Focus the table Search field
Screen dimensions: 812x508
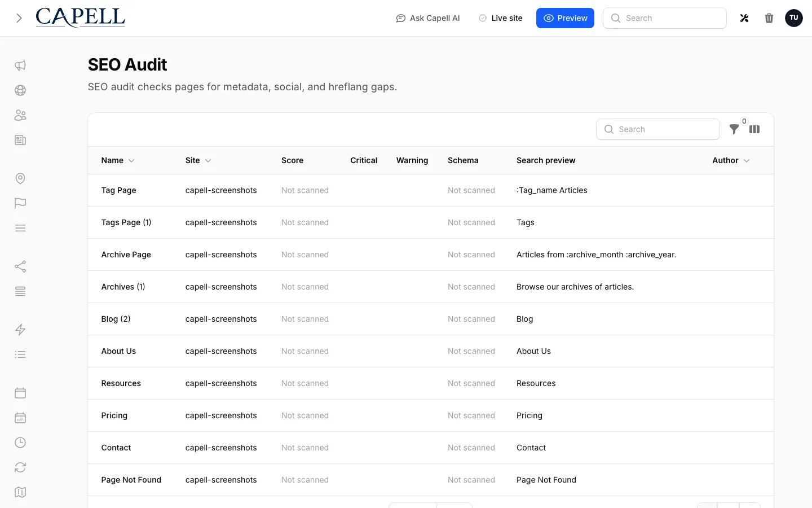(x=658, y=129)
